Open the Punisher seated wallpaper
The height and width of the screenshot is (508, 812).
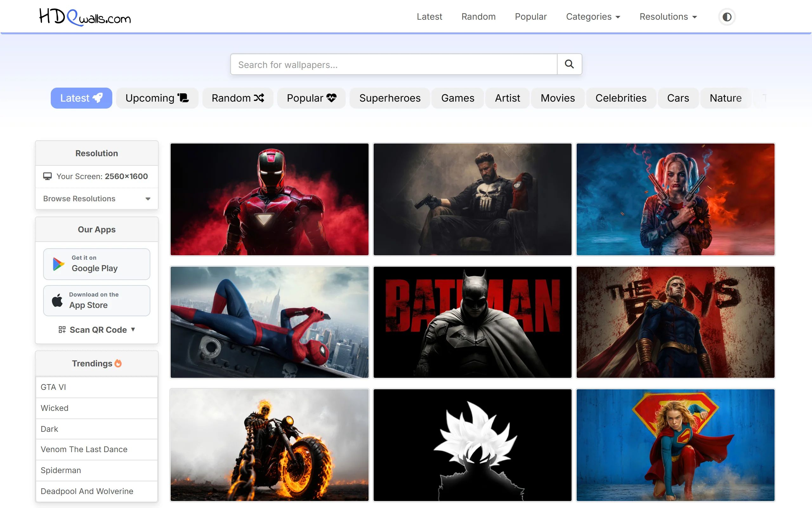tap(472, 199)
